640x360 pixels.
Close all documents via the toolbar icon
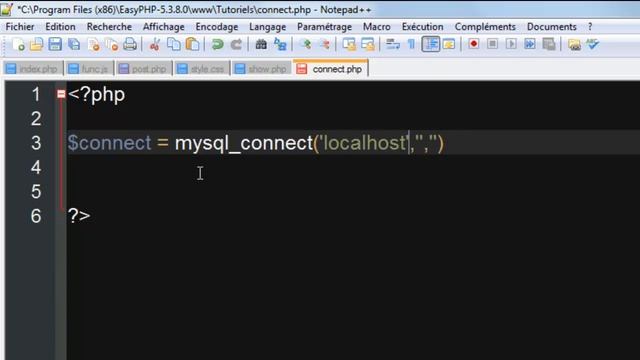coord(111,44)
